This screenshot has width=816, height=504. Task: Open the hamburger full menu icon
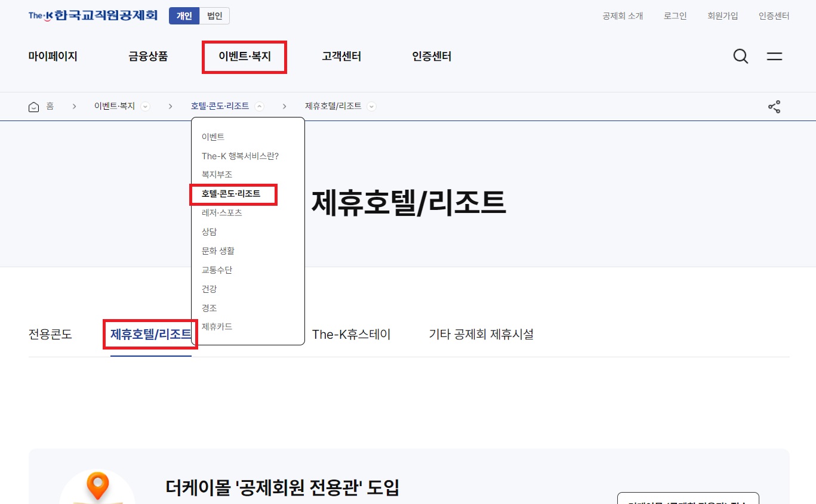pyautogui.click(x=774, y=57)
